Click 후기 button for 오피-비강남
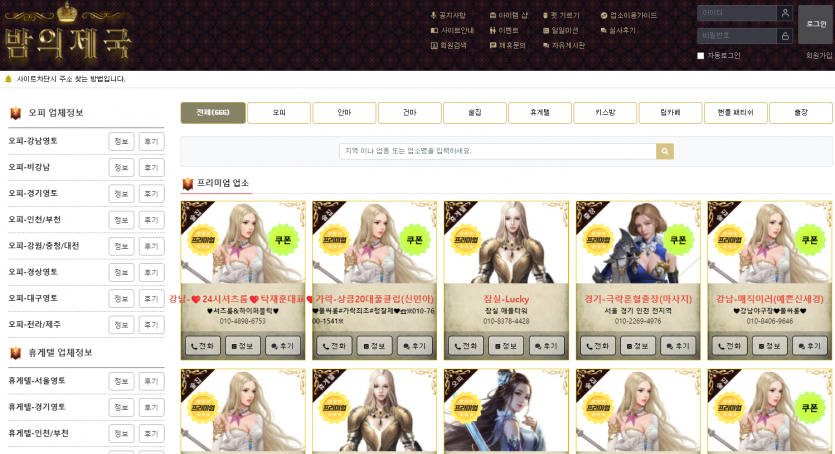 click(x=152, y=168)
